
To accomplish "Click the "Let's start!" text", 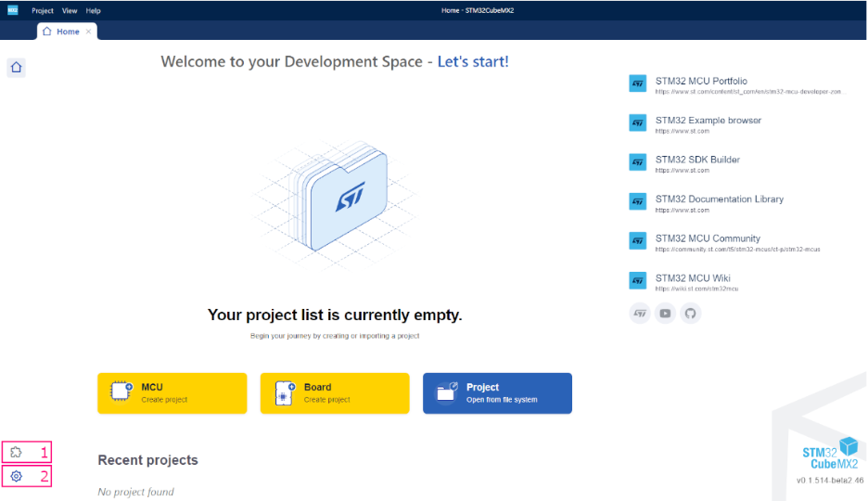I will tap(473, 61).
